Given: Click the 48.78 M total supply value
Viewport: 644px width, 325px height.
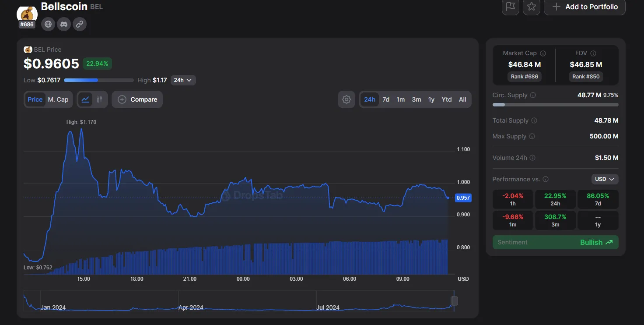Looking at the screenshot, I should [606, 120].
